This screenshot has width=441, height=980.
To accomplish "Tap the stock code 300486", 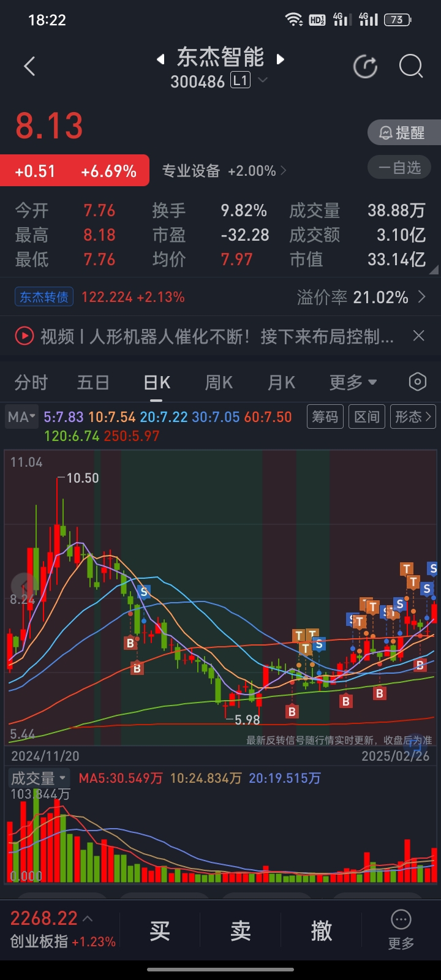I will pyautogui.click(x=197, y=81).
